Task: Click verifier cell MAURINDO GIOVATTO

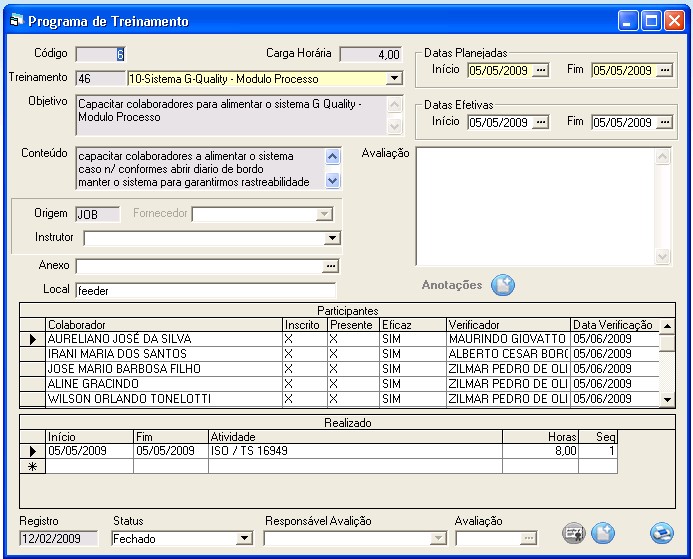Action: (508, 339)
